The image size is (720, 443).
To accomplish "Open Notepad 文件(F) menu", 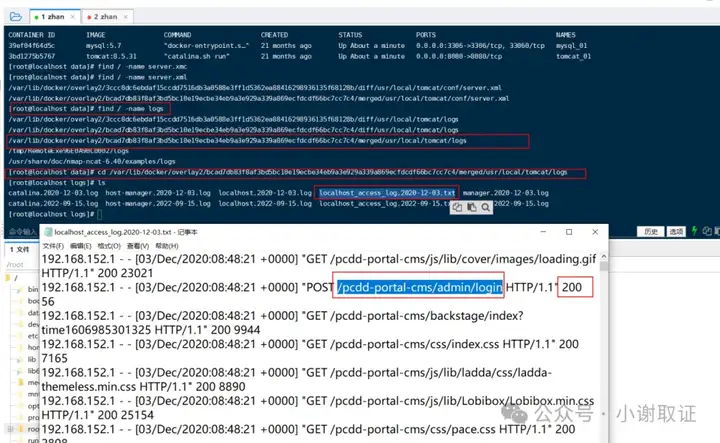I will point(53,246).
